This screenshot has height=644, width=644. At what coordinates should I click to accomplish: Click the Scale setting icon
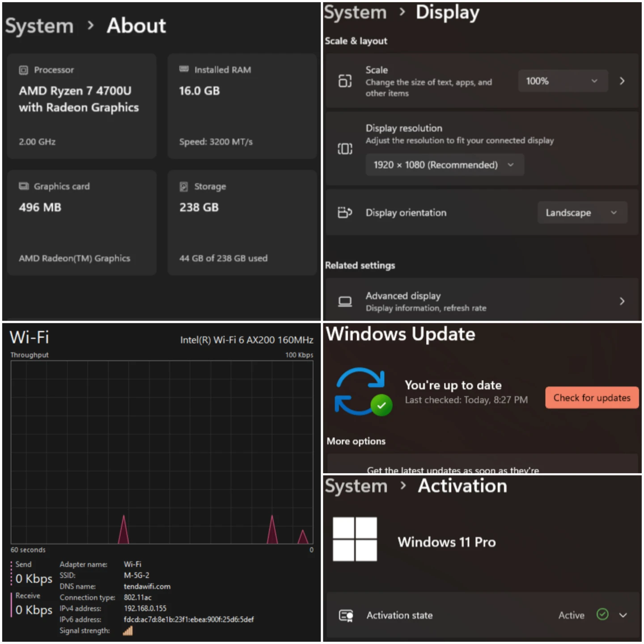pyautogui.click(x=345, y=81)
